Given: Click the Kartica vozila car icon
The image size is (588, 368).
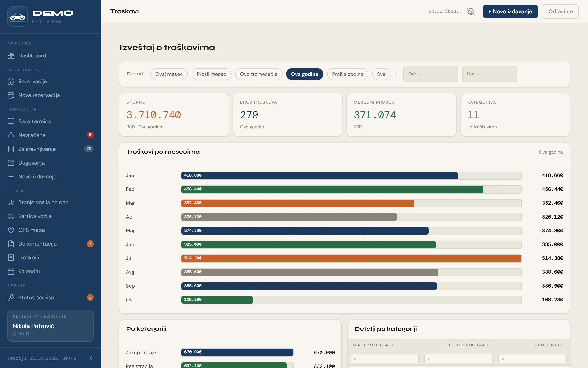Looking at the screenshot, I should [x=11, y=216].
